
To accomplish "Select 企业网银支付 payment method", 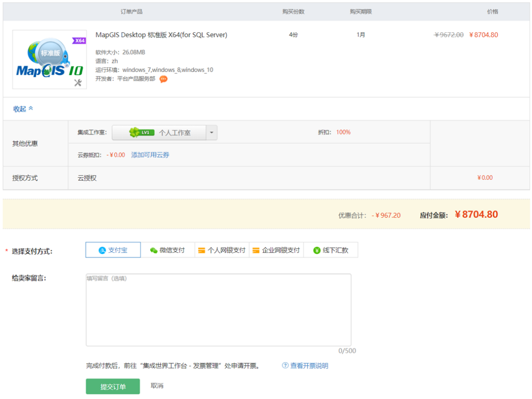I will click(x=276, y=250).
